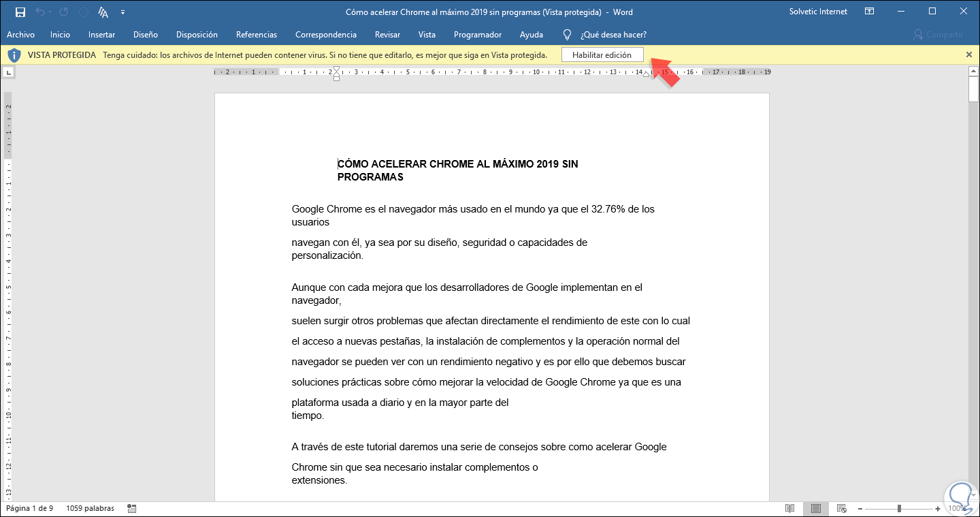The image size is (980, 517).
Task: Open the Undo history dropdown arrow
Action: (x=50, y=12)
